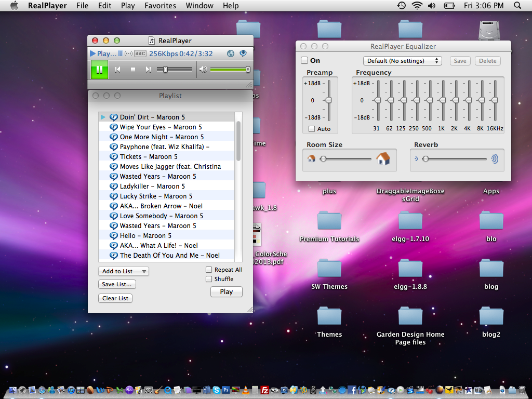
Task: Open Finder from the Dock
Action: coord(13,391)
